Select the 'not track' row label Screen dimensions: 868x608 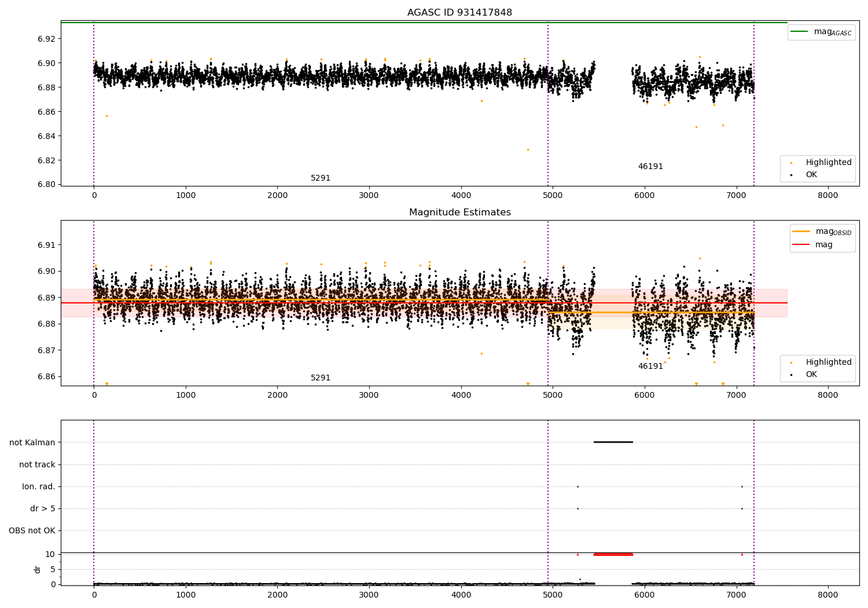pyautogui.click(x=37, y=464)
